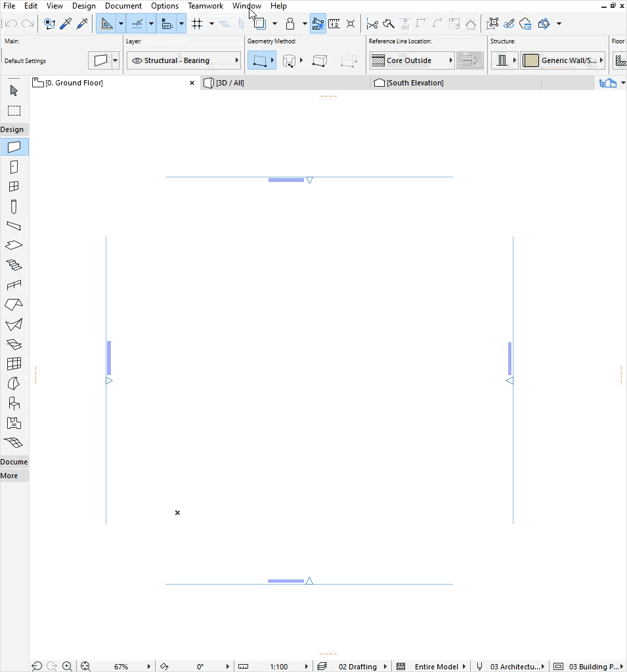
Task: Select the Marquee tool
Action: click(x=14, y=110)
